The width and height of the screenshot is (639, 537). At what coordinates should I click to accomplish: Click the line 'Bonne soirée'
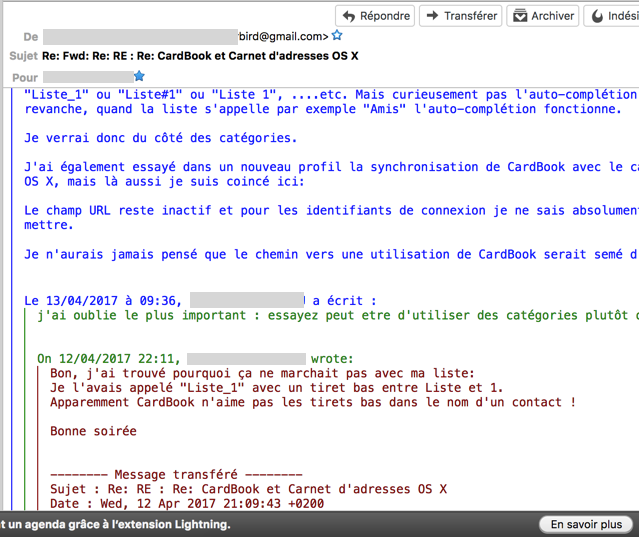pos(93,431)
